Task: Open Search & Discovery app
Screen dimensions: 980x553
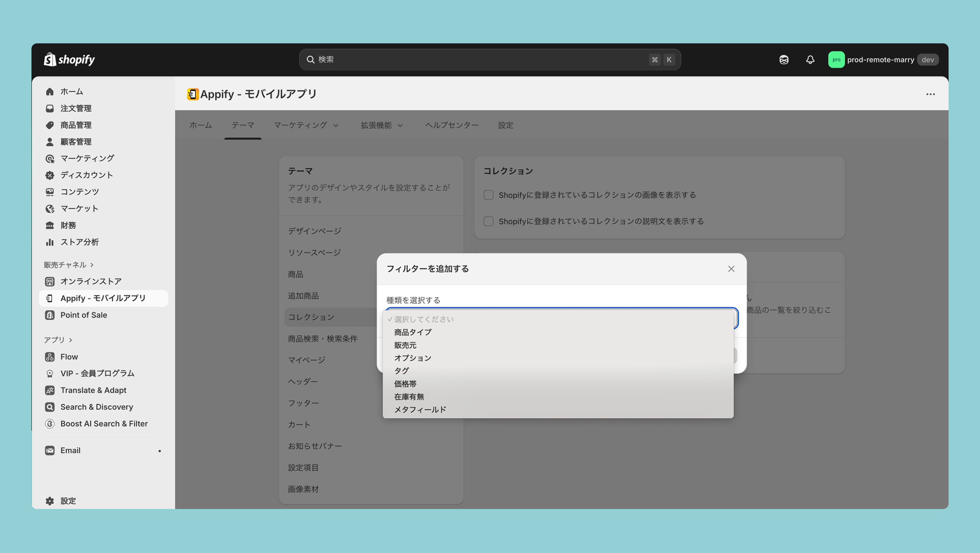Action: [x=97, y=407]
